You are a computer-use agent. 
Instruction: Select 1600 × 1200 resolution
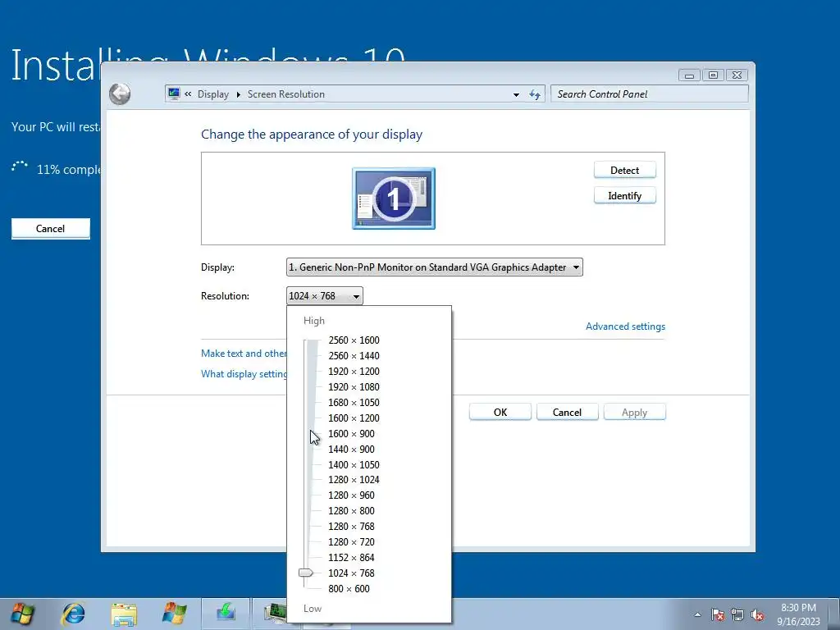(x=354, y=418)
